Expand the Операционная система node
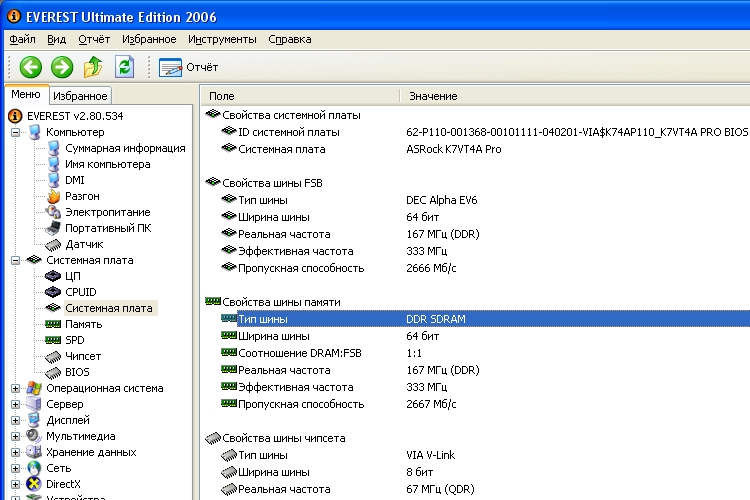The image size is (750, 500). 15,388
